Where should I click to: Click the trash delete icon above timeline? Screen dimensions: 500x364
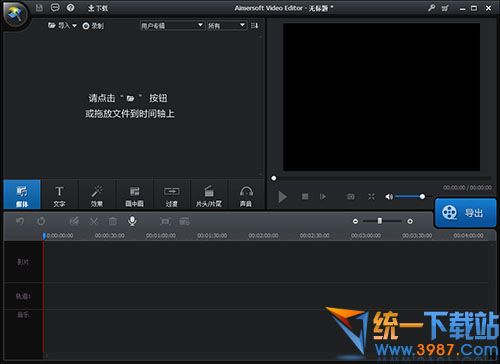[113, 221]
